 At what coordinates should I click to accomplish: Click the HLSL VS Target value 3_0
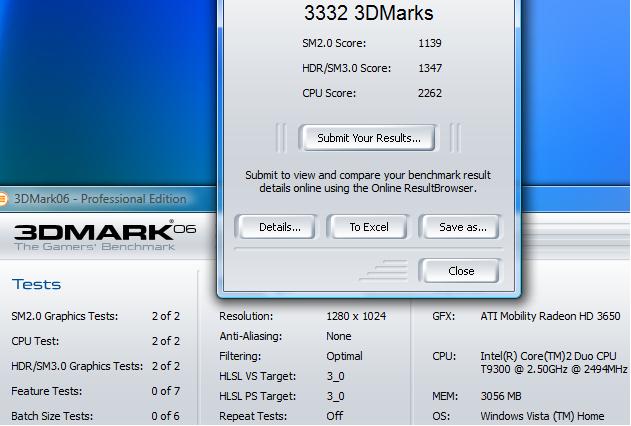[x=335, y=377]
